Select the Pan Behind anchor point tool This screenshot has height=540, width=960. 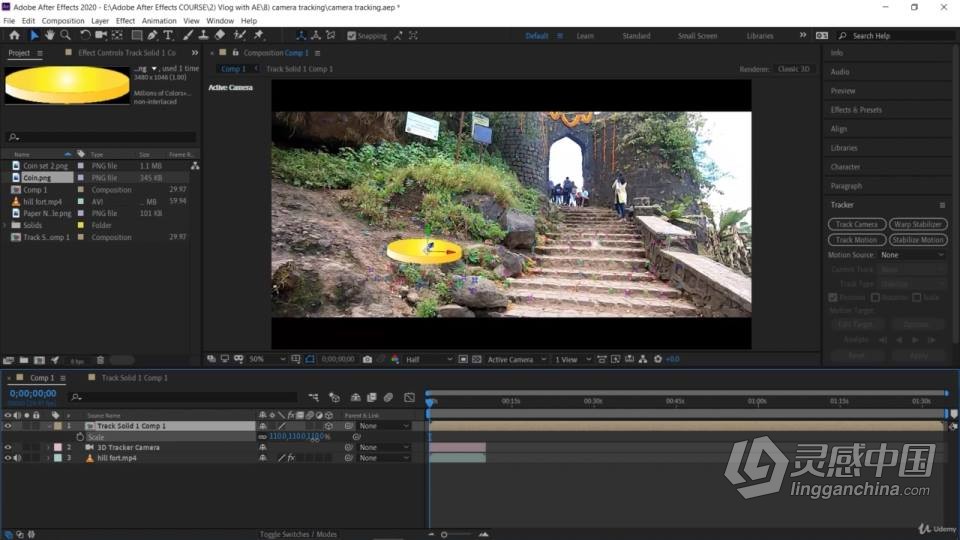[117, 36]
